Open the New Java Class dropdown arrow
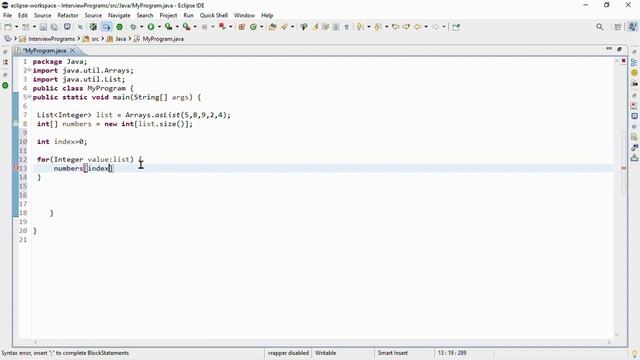Image resolution: width=640 pixels, height=360 pixels. tap(262, 27)
